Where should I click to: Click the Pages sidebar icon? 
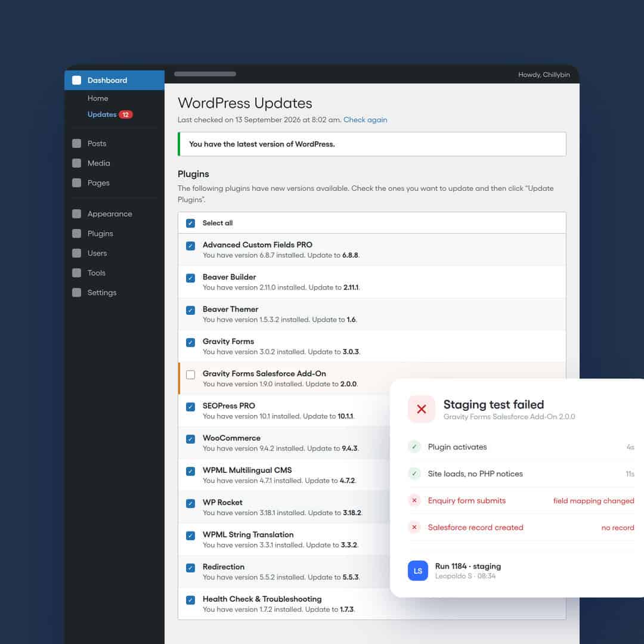[x=76, y=183]
